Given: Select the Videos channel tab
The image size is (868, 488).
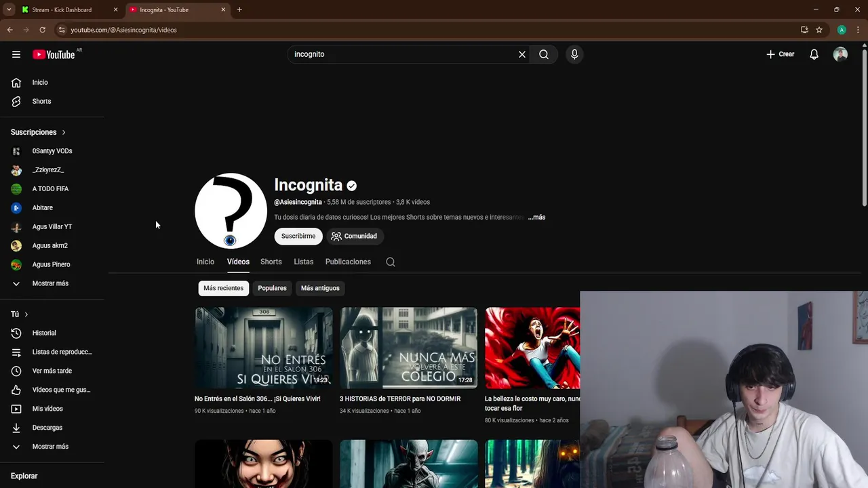Looking at the screenshot, I should (238, 262).
